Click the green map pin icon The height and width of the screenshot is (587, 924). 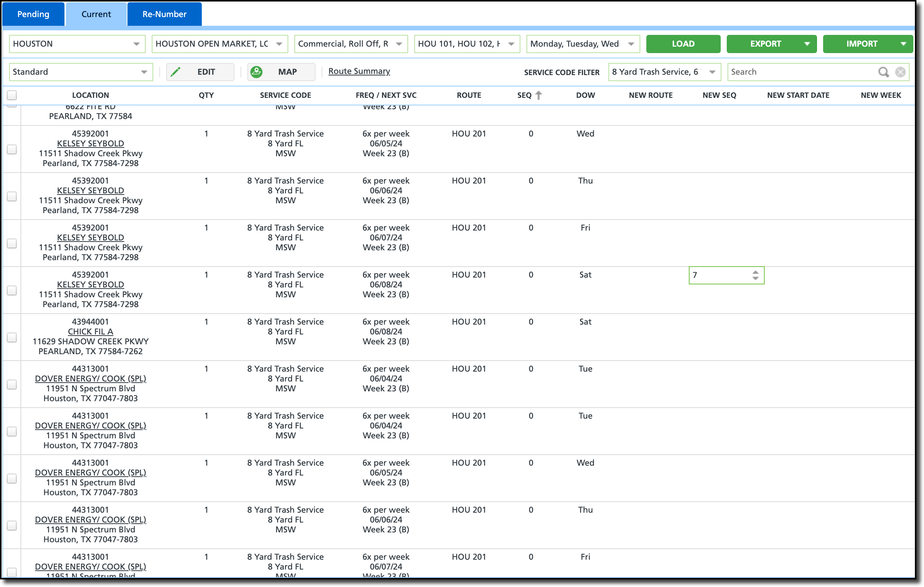(256, 72)
